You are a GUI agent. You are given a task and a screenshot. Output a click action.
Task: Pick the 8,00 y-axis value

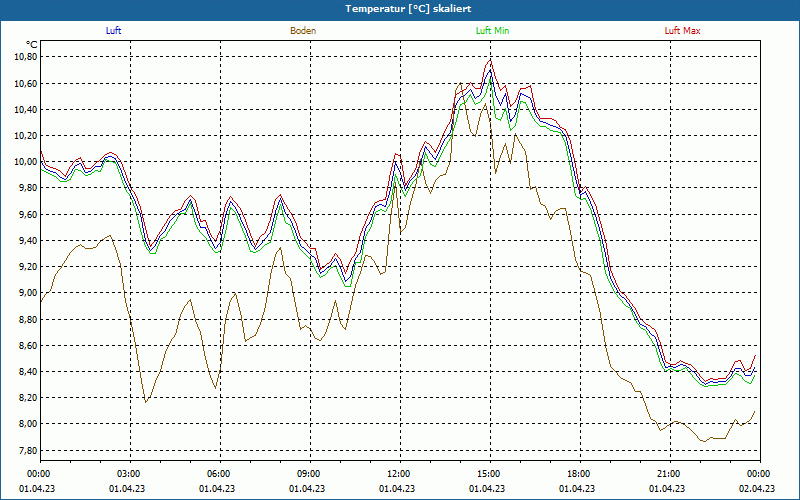pyautogui.click(x=26, y=424)
